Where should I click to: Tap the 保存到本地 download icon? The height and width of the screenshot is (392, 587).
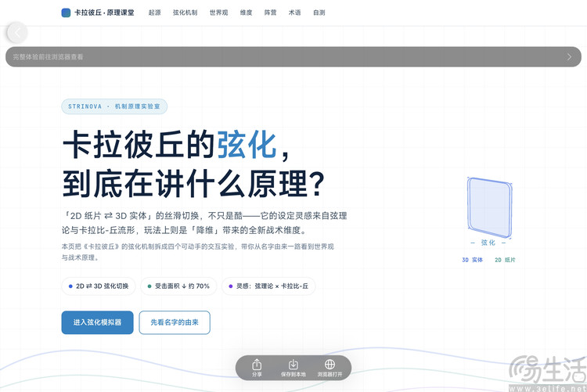click(293, 365)
